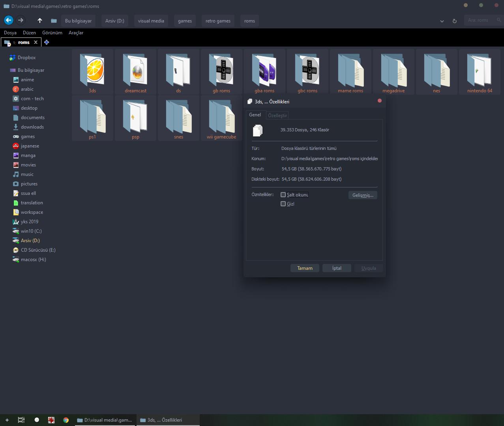Viewport: 504px width, 426px height.
Task: Click 'Bu bilgisayar' breadcrumb
Action: click(x=78, y=21)
